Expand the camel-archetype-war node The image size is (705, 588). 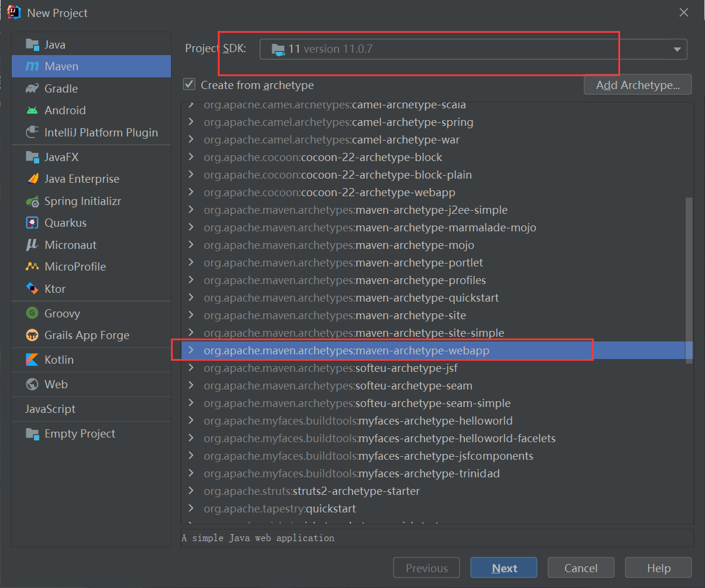190,140
